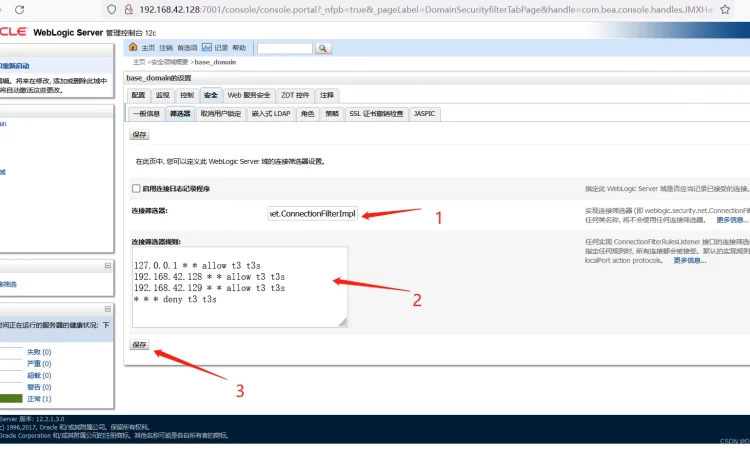This screenshot has height=450, width=750.
Task: Switch to the JASPIC subtab
Action: 425,114
